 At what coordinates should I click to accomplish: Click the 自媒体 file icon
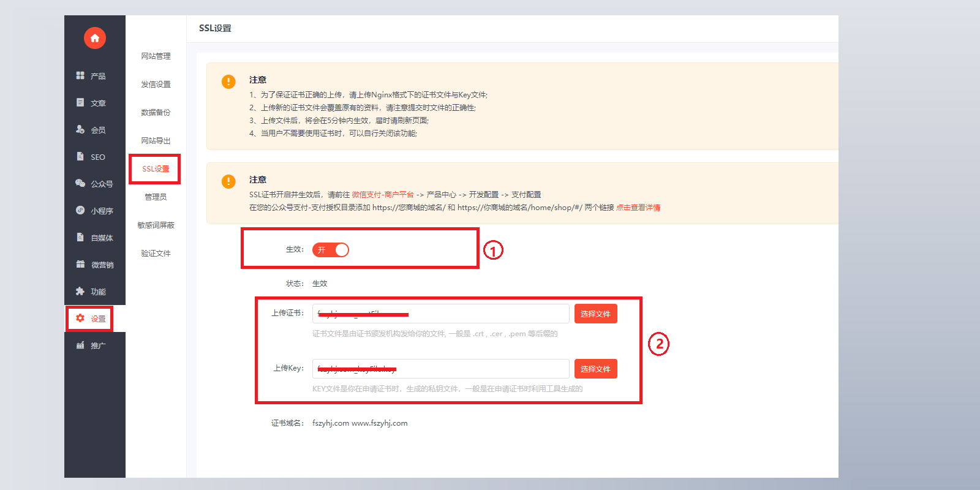coord(80,237)
